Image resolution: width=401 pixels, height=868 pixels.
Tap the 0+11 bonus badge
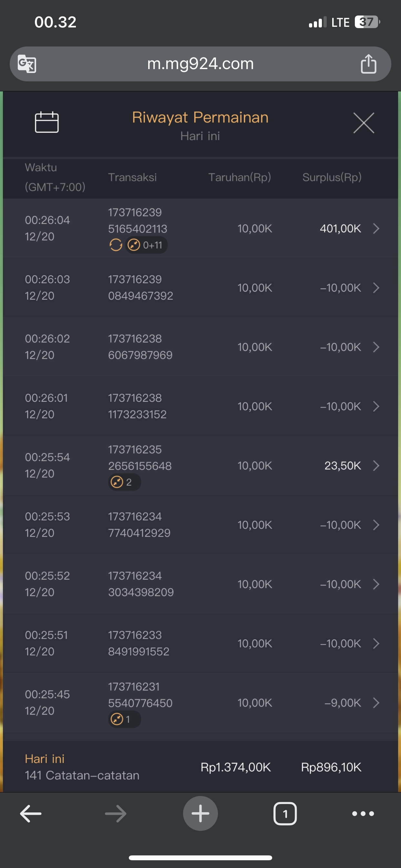[x=147, y=245]
